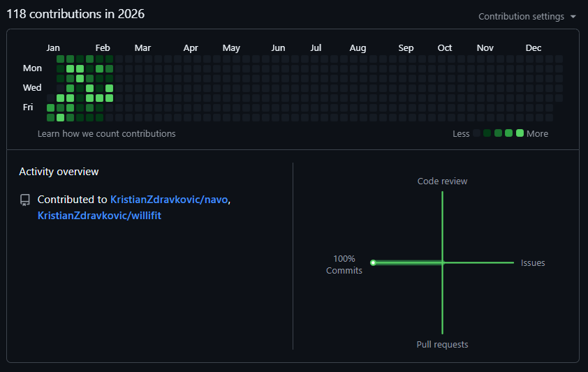Click the "Sep" month label
The image size is (588, 372).
[406, 48]
